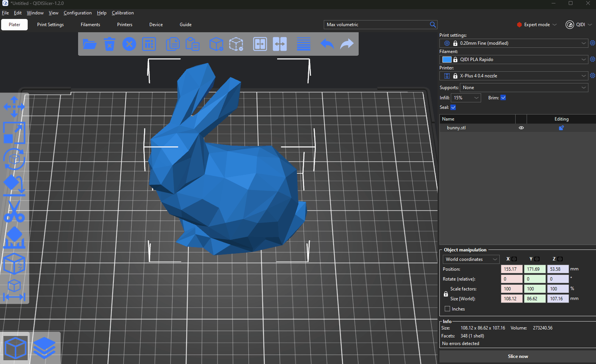Hide bunny.stl with the eye icon

coord(521,128)
